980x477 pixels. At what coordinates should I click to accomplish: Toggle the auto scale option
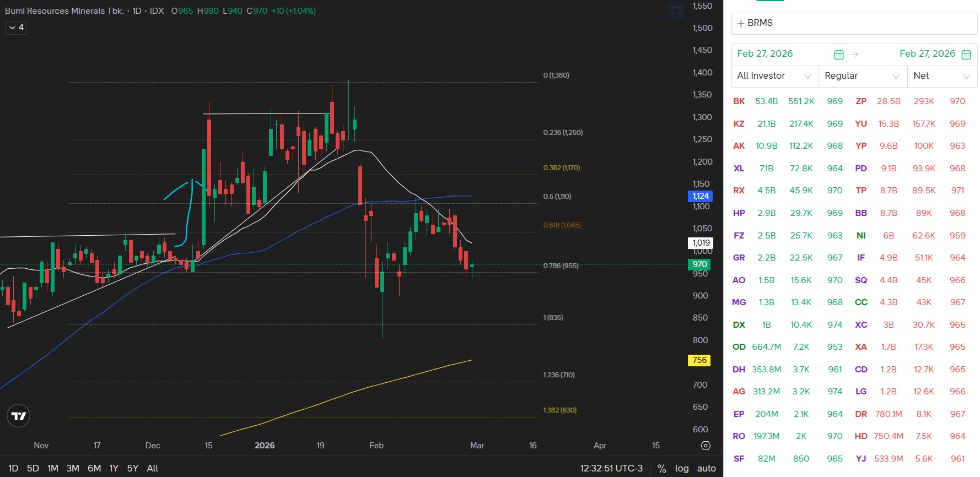pos(706,468)
